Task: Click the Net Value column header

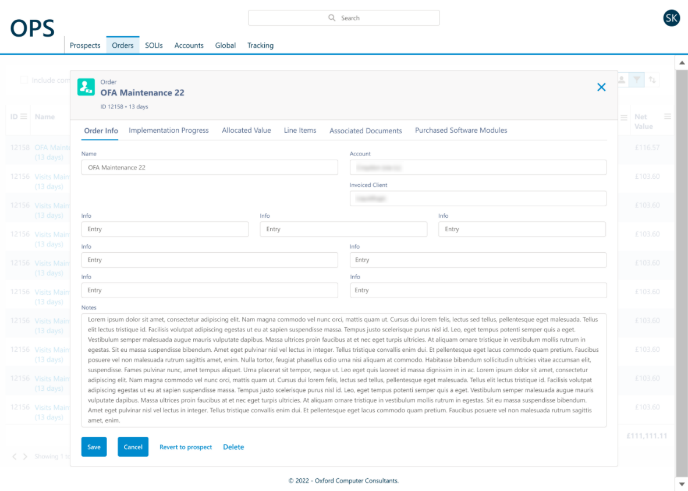Action: point(643,122)
